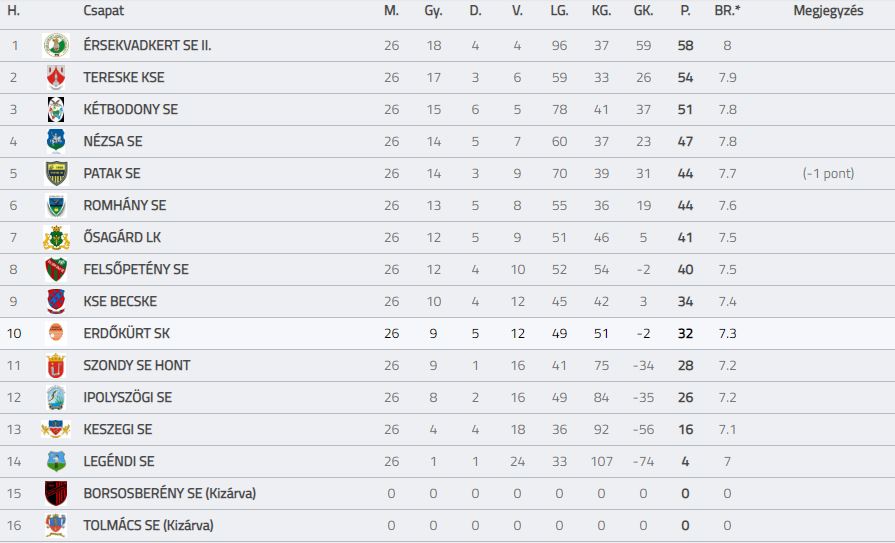Click the Csapat column header
The height and width of the screenshot is (543, 895).
click(103, 10)
